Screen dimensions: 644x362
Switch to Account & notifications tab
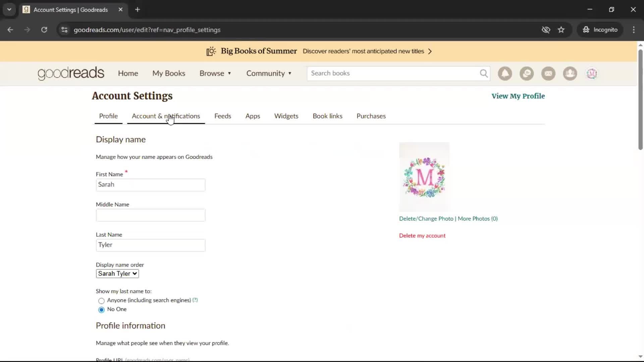[x=166, y=116]
